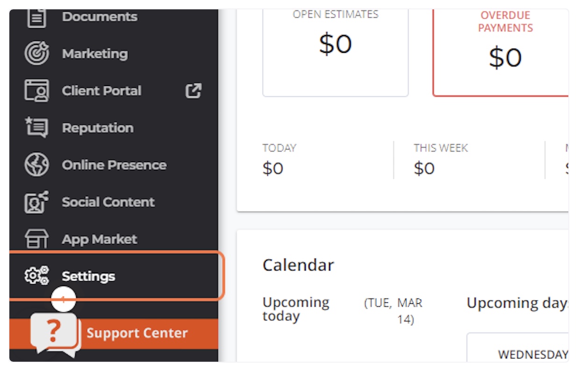The height and width of the screenshot is (372, 588).
Task: Click the Settings gears icon
Action: coord(36,276)
